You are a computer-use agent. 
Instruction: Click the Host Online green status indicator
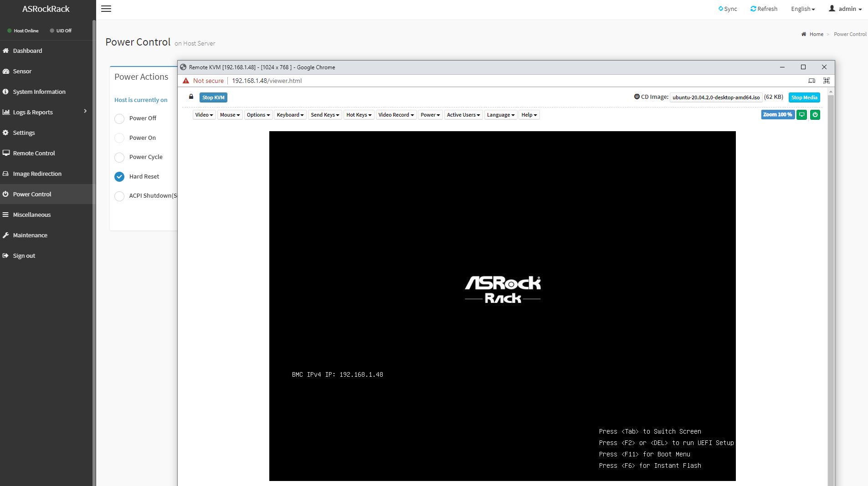pos(9,31)
